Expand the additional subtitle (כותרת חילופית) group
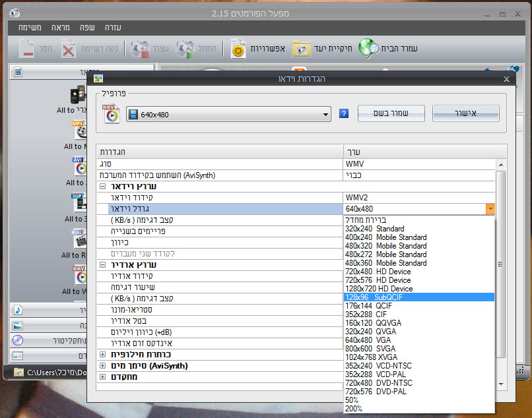Image resolution: width=532 pixels, height=418 pixels. pos(102,354)
